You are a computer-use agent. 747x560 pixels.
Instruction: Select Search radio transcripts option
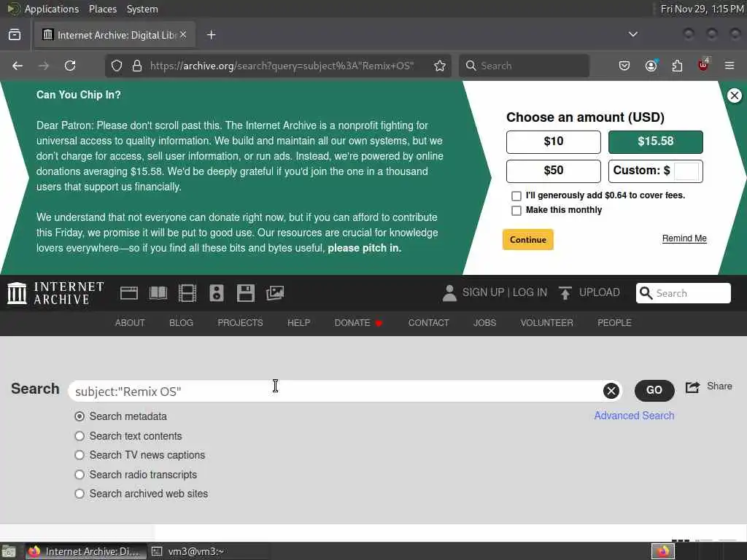[x=80, y=475]
